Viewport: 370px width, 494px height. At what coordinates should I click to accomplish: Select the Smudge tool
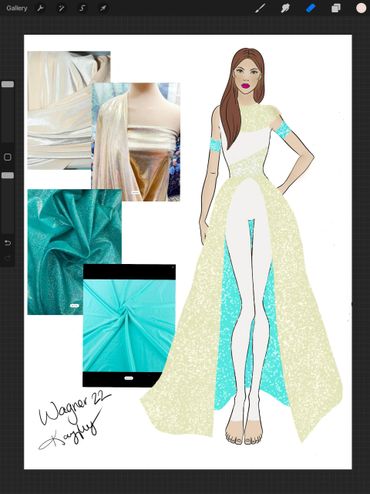(285, 8)
